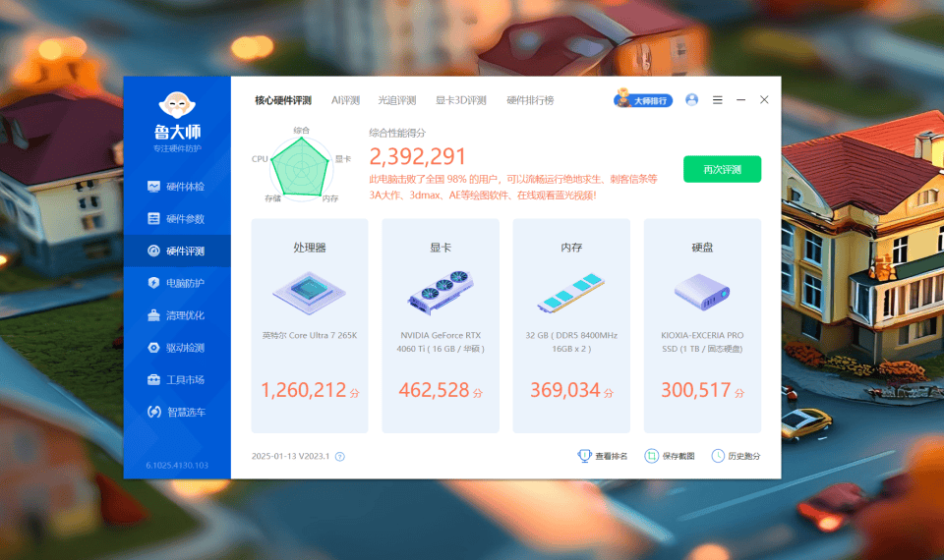Switch to the 核心硬件评测 tab
This screenshot has height=560, width=944.
tap(283, 100)
